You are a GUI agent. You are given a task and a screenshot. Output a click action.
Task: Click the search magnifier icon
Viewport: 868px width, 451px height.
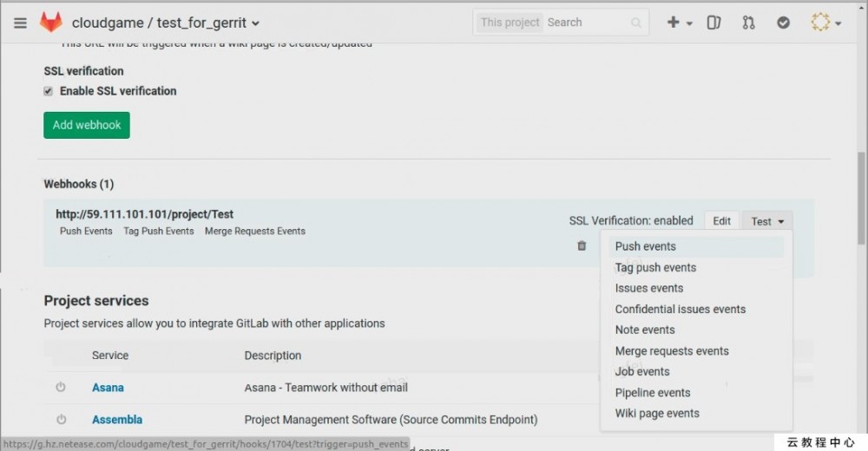pos(636,23)
